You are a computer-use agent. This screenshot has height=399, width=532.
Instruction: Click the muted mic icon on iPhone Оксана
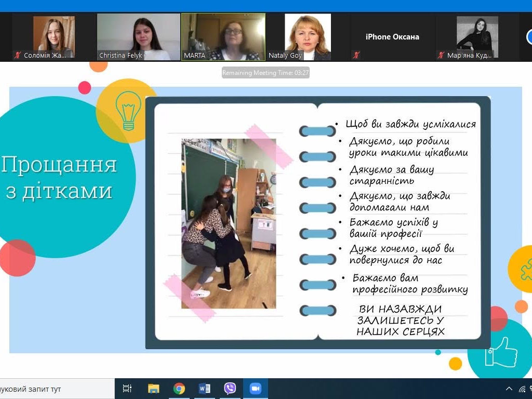356,55
